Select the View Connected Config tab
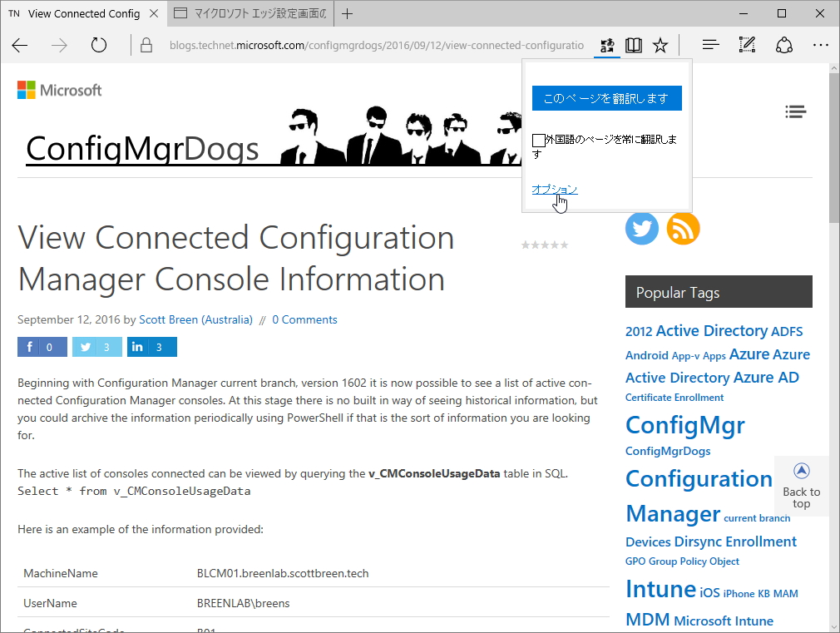Viewport: 840px width, 633px height. [x=83, y=13]
